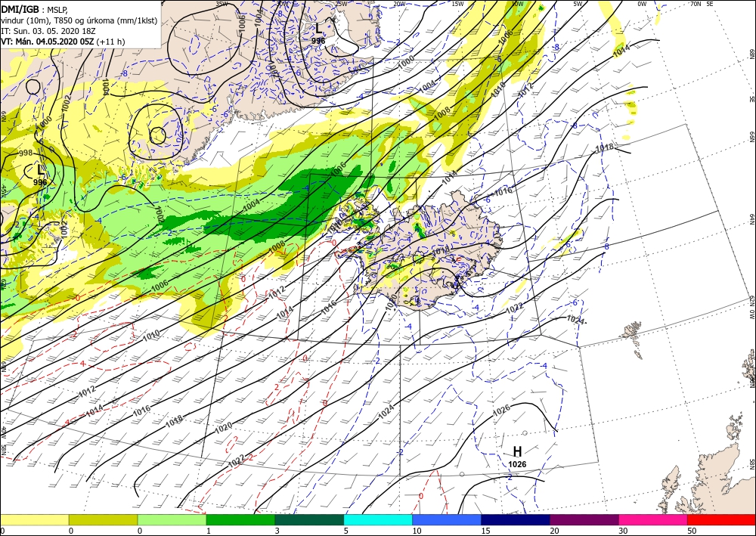Select the 'VT: Mán. 04.05.2020 05Z' valid time
The height and width of the screenshot is (536, 756).
click(x=48, y=42)
